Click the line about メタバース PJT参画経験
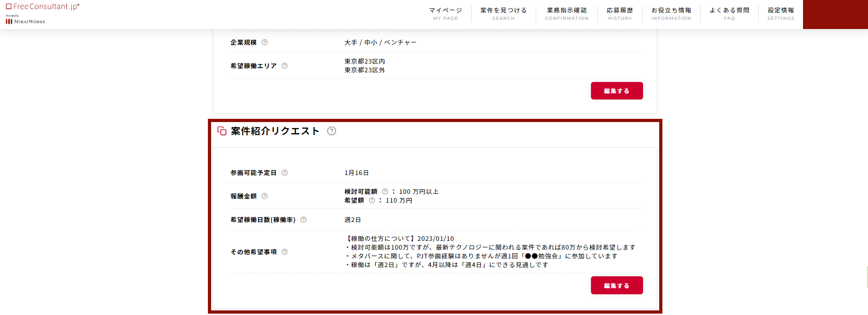This screenshot has height=315, width=868. pos(481,256)
